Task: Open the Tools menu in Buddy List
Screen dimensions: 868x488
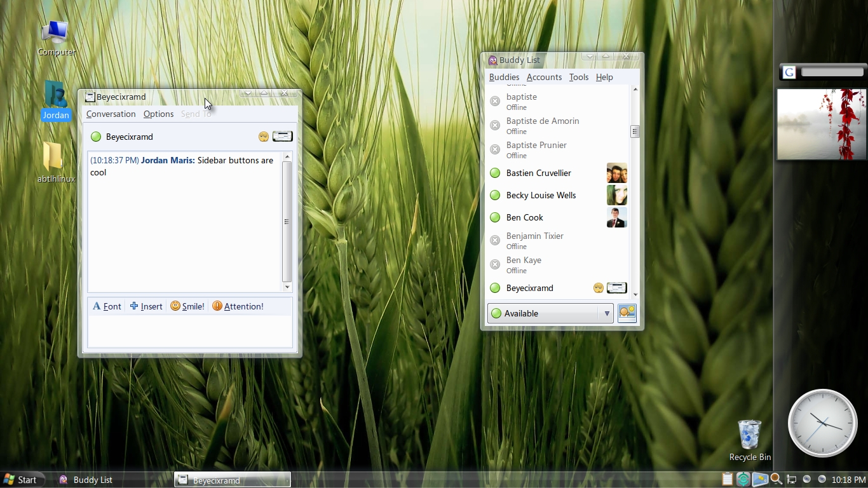Action: (x=578, y=77)
